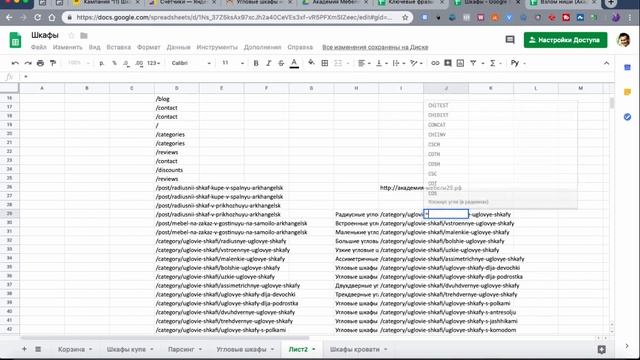Open Google Tasks side panel icon
640x360 pixels.
tap(627, 117)
